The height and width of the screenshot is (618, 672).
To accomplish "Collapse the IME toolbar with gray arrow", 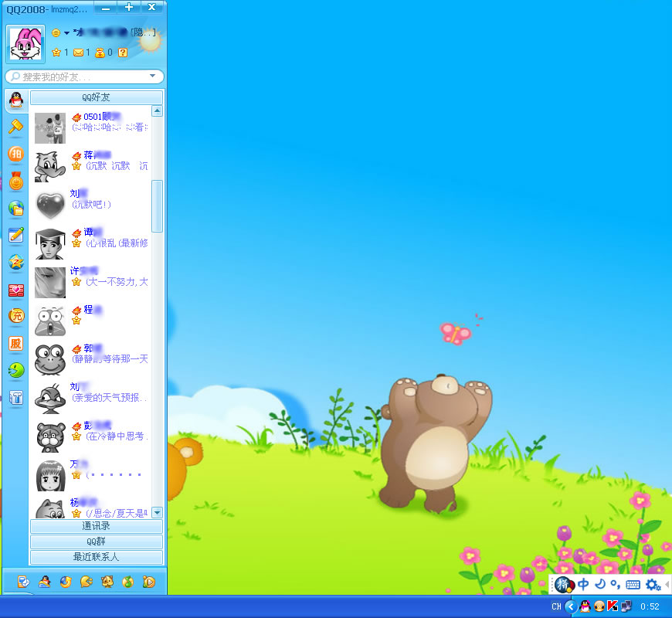I will [x=667, y=585].
